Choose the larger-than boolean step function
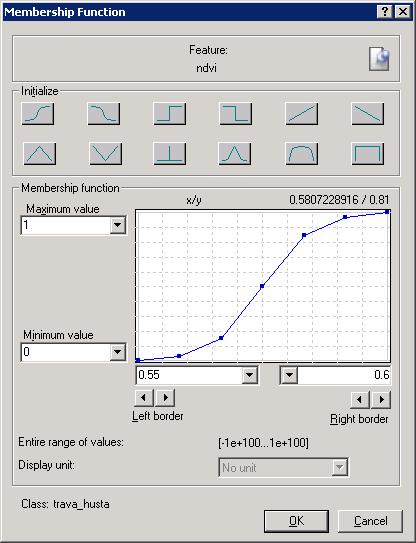The height and width of the screenshot is (543, 416). tap(170, 114)
